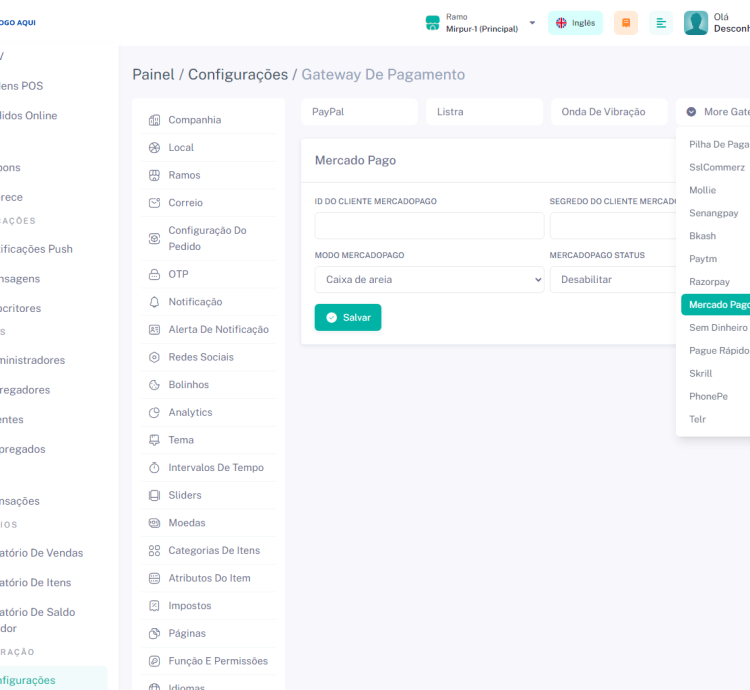Select the Onda De Vibração tab
Screen dimensions: 750x690
[608, 112]
